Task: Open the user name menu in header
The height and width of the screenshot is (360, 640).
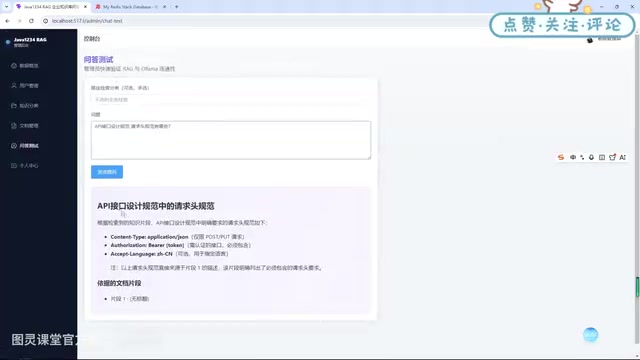Action: tap(609, 39)
